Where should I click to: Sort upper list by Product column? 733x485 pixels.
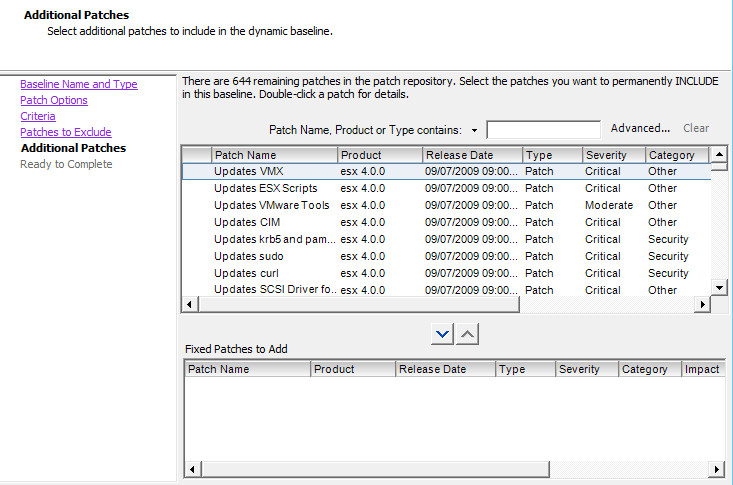tap(380, 155)
